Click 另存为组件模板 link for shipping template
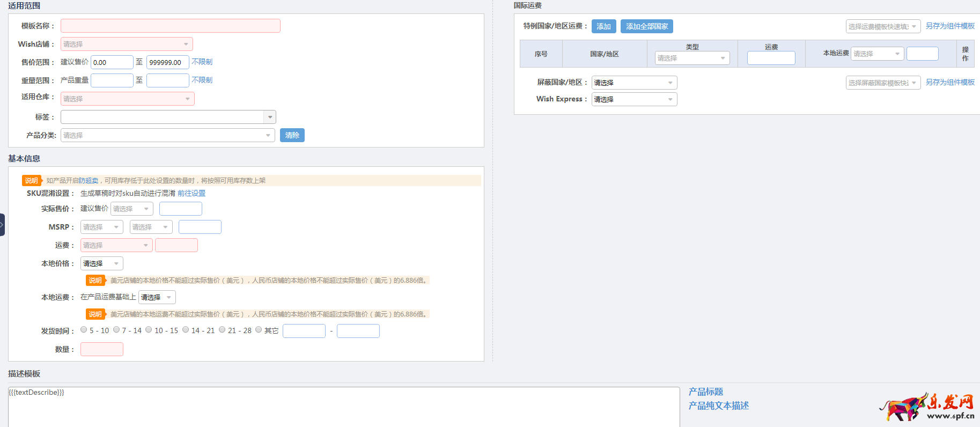Screen dimensions: 980x427 [950, 26]
